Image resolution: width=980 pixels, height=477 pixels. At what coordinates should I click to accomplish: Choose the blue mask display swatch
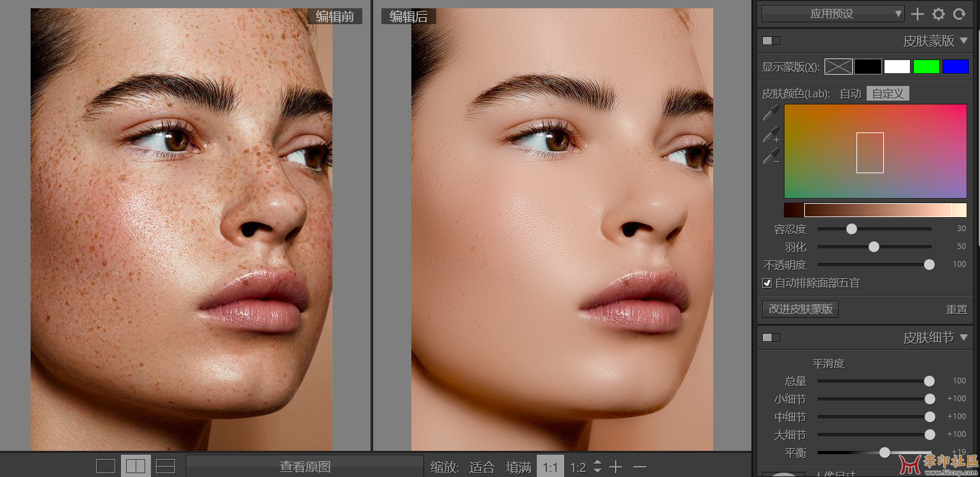(956, 66)
